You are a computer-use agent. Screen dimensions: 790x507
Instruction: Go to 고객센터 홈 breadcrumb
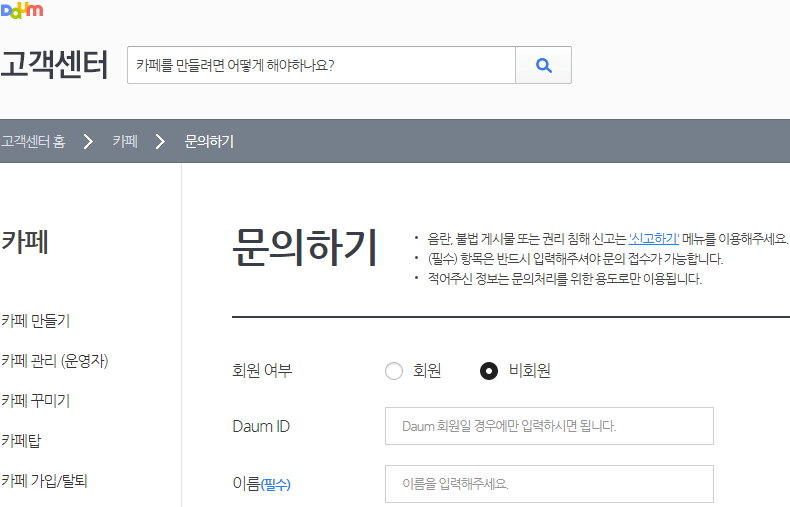[x=33, y=142]
